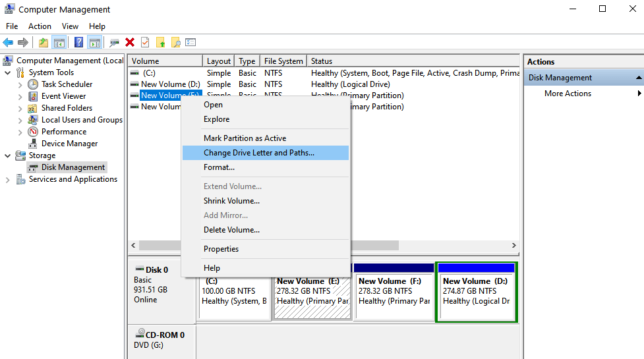The height and width of the screenshot is (359, 644).
Task: Expand the Services and Applications node
Action: [7, 179]
